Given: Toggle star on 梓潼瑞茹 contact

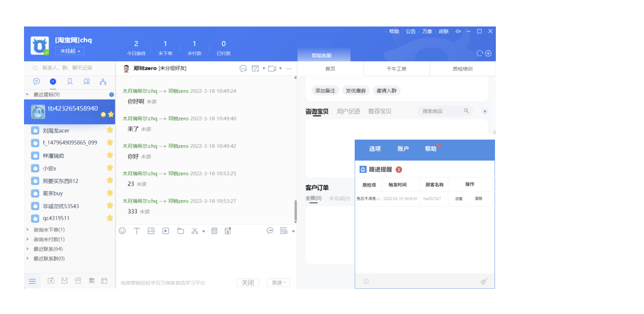Looking at the screenshot, I should (x=110, y=155).
